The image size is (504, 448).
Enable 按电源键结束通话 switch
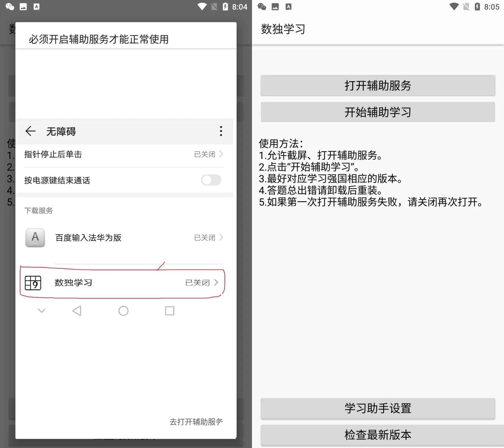coord(211,180)
